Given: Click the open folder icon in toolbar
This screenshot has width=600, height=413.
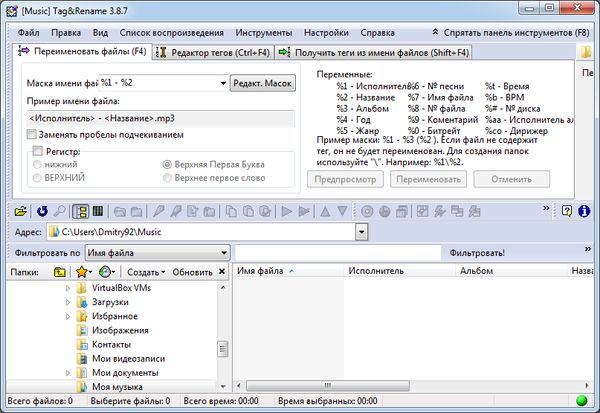Looking at the screenshot, I should (x=22, y=211).
